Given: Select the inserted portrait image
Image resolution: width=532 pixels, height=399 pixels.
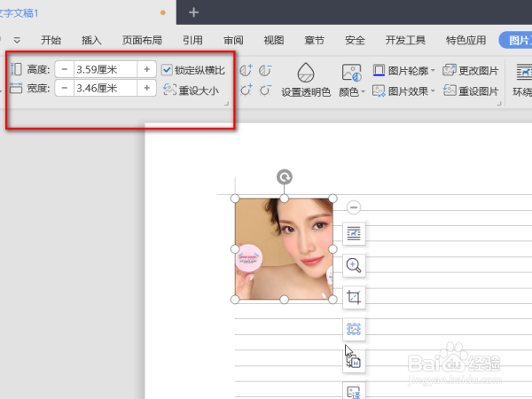Looking at the screenshot, I should [284, 249].
